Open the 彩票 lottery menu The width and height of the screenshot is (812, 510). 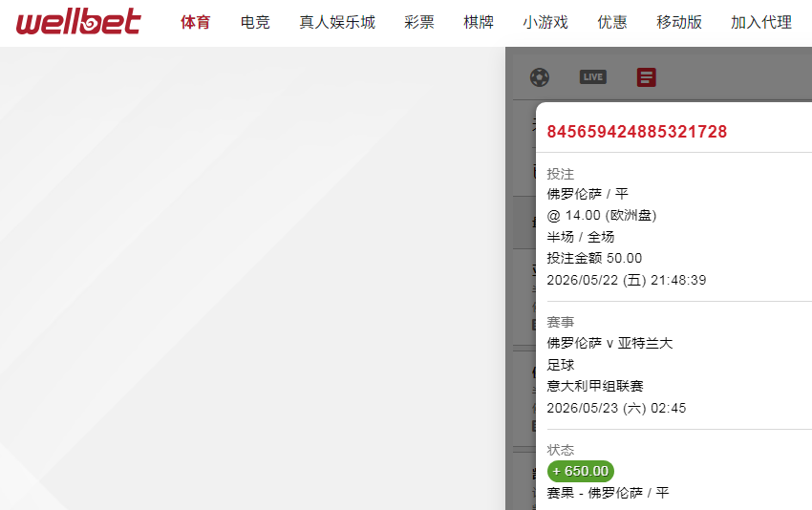point(419,22)
